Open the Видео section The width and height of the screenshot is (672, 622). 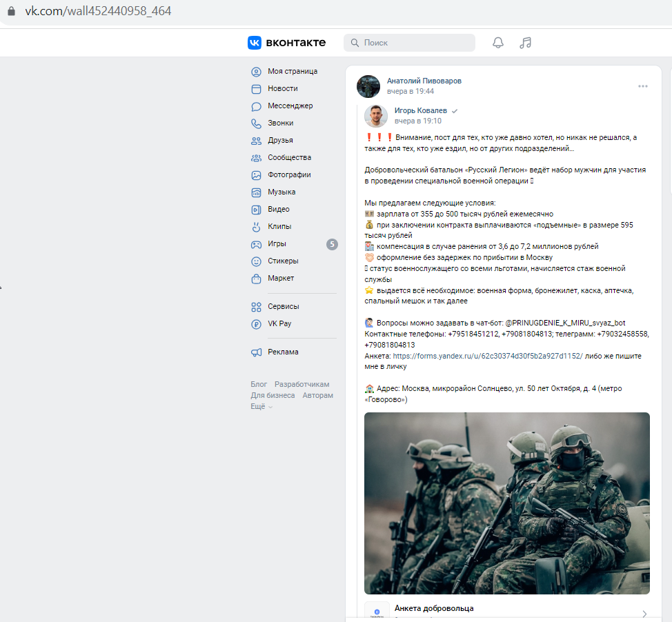tap(279, 209)
